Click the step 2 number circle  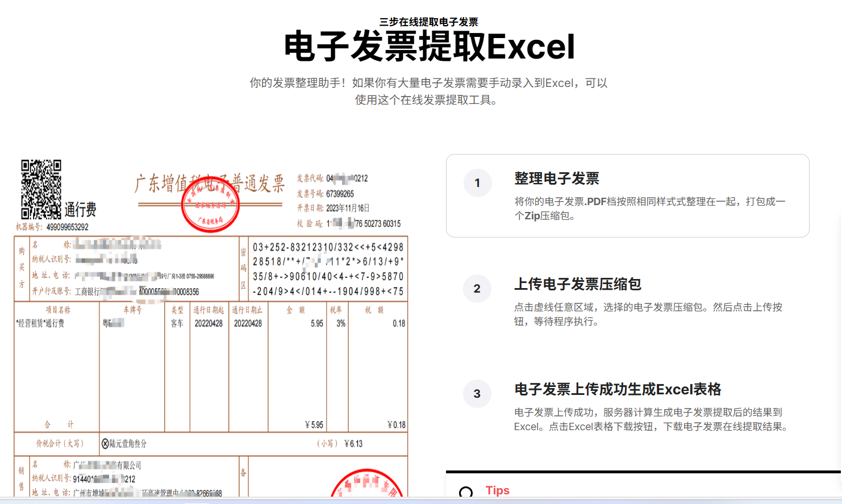point(477,289)
